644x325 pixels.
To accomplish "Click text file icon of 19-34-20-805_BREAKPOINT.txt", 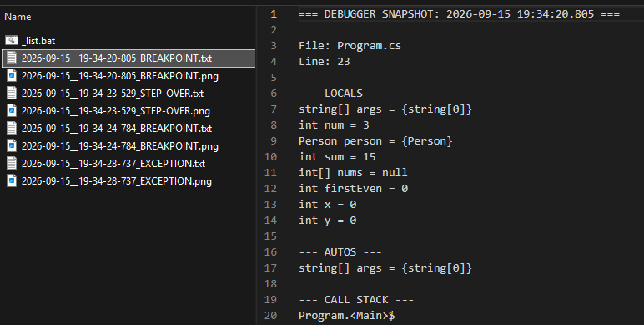I will 12,58.
